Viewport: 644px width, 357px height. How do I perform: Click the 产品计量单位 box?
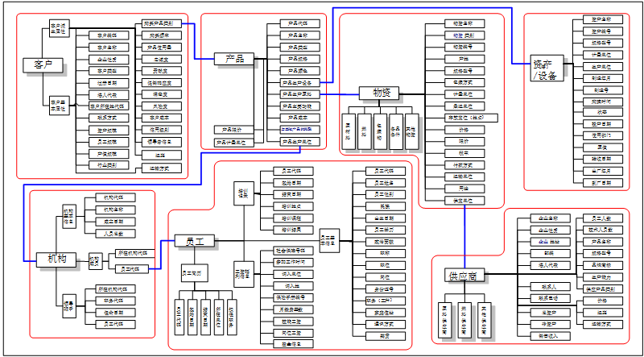(234, 143)
